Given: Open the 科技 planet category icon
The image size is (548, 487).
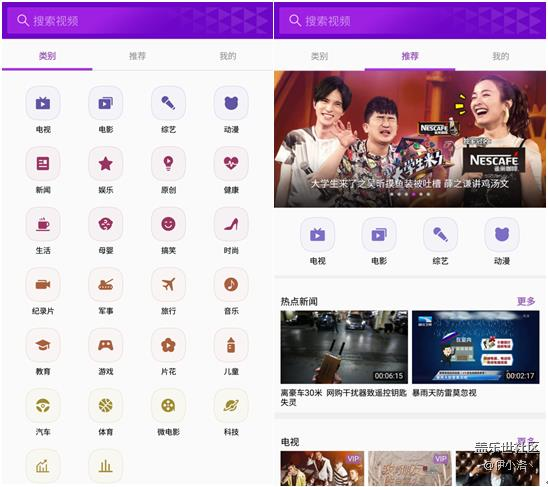Looking at the screenshot, I should (x=231, y=406).
